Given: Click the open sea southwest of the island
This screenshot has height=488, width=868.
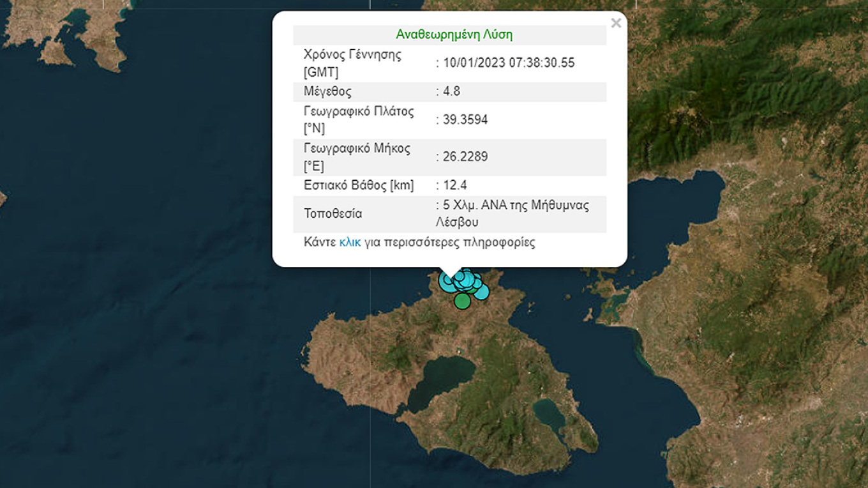Looking at the screenshot, I should click(191, 415).
